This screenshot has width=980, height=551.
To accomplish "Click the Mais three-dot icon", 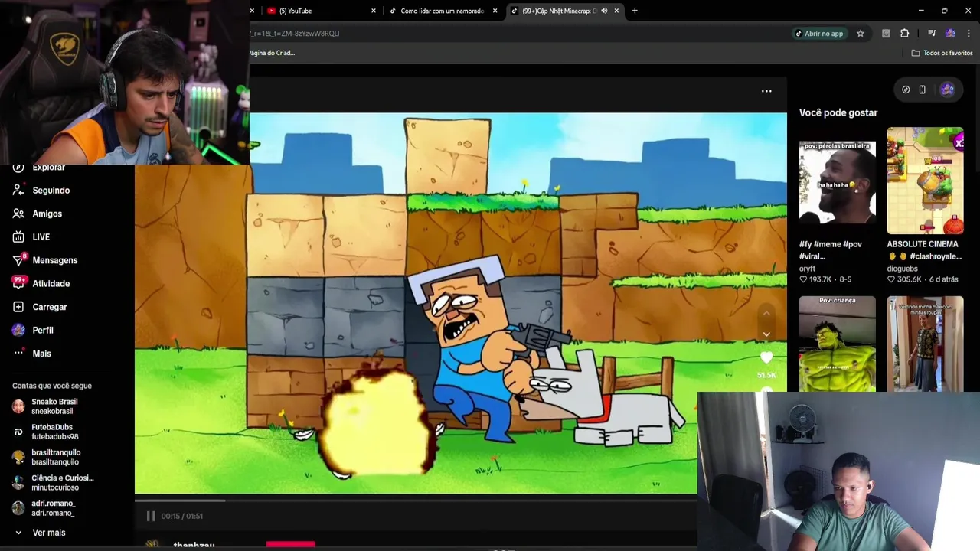I will [x=18, y=353].
